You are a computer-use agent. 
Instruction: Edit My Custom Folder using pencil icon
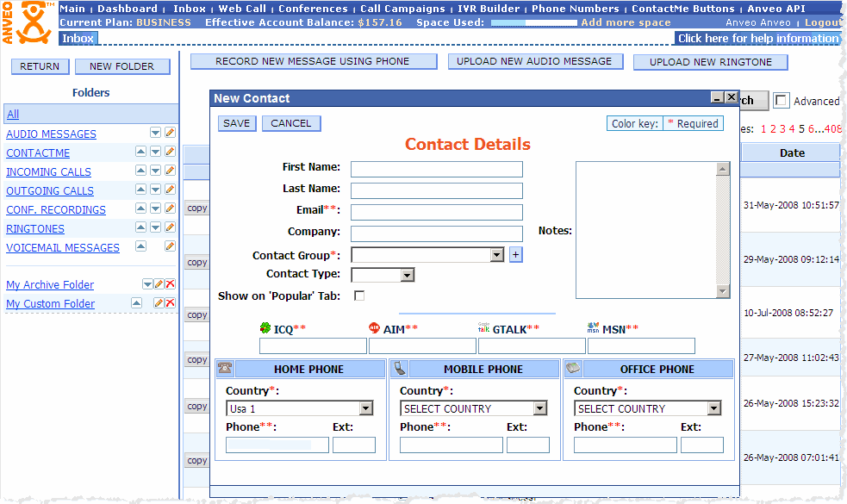click(x=159, y=303)
